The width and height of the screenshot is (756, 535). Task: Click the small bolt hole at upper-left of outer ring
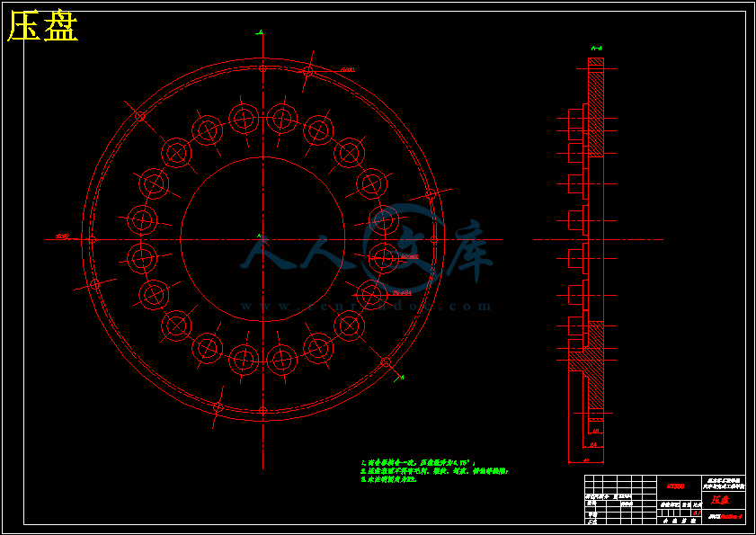coord(140,115)
